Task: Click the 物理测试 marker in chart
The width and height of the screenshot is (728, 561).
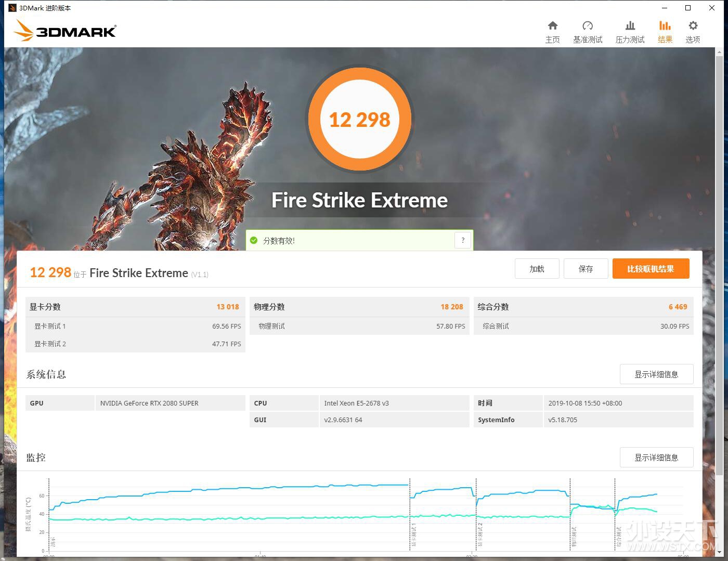Action: tap(574, 537)
